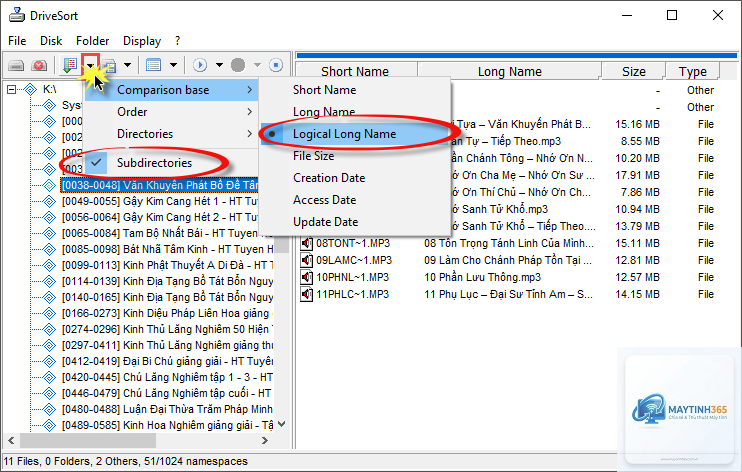Click folder icon beside [0049-0055] Gậy Kim Cang Hét 1
Viewport: 742px width, 472px height.
click(x=49, y=201)
